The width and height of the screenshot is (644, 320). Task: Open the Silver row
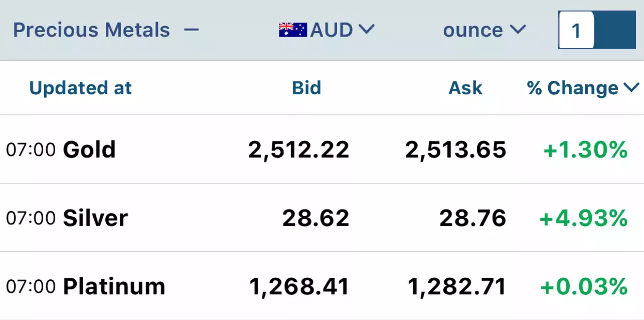tap(322, 218)
